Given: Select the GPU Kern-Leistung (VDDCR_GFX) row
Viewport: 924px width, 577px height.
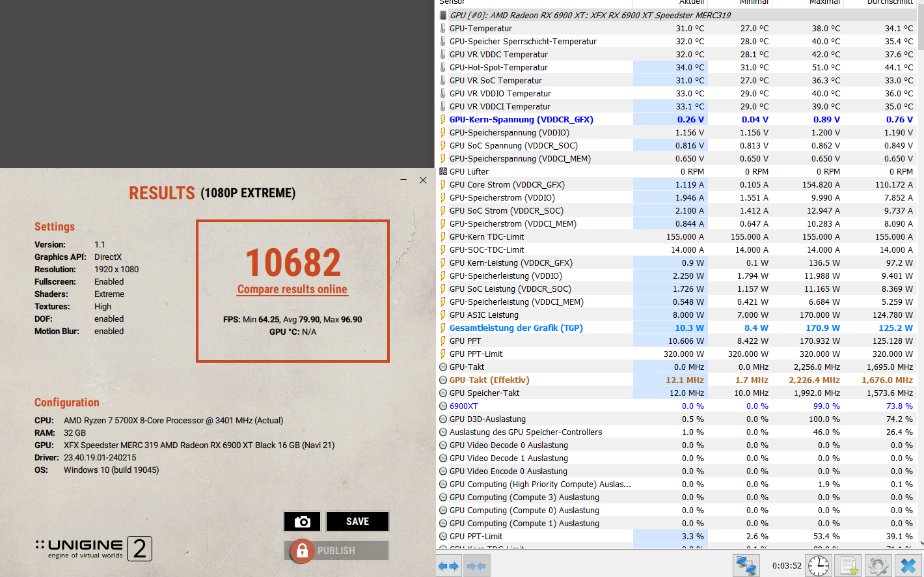Looking at the screenshot, I should (x=677, y=262).
